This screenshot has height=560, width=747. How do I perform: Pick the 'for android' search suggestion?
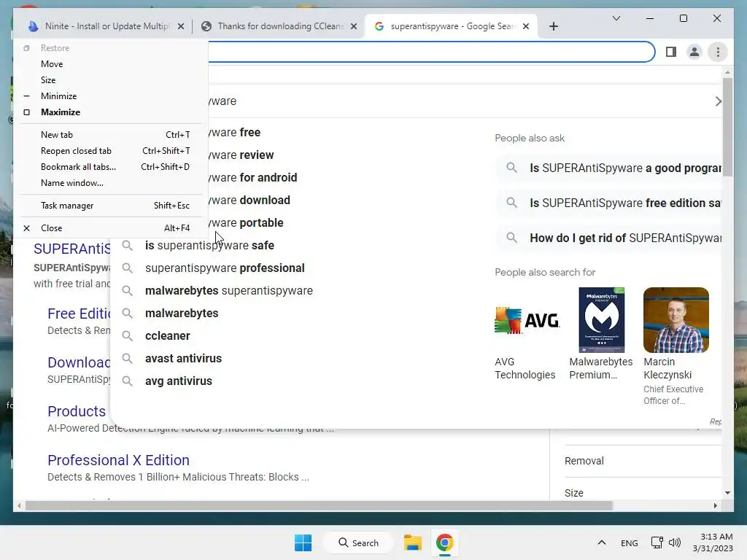click(x=252, y=178)
